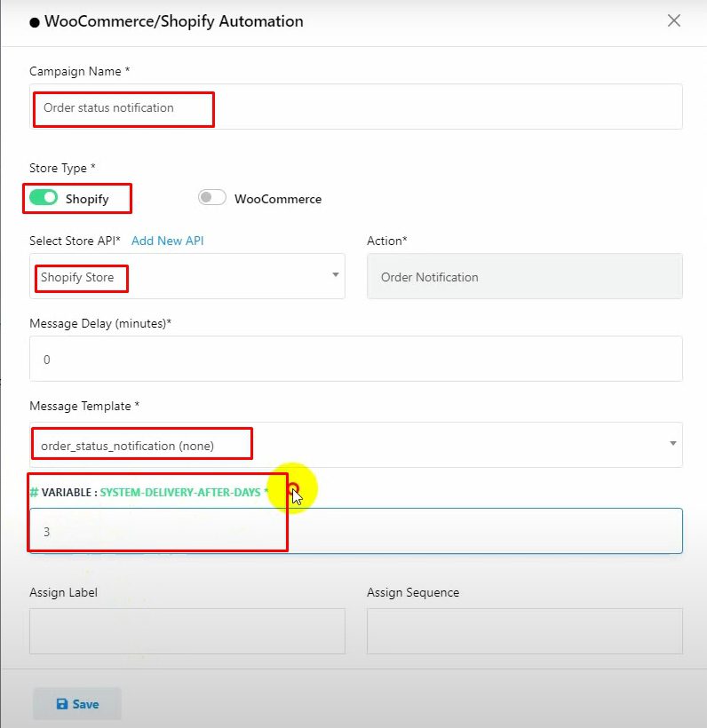
Task: Focus the Campaign Name field
Action: pos(355,107)
